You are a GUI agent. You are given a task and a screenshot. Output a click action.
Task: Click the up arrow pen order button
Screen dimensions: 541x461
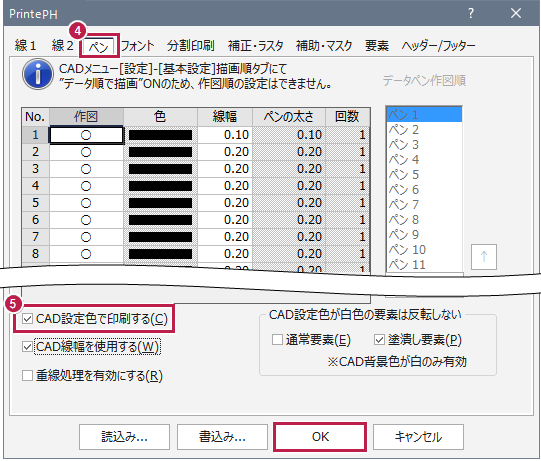point(484,257)
